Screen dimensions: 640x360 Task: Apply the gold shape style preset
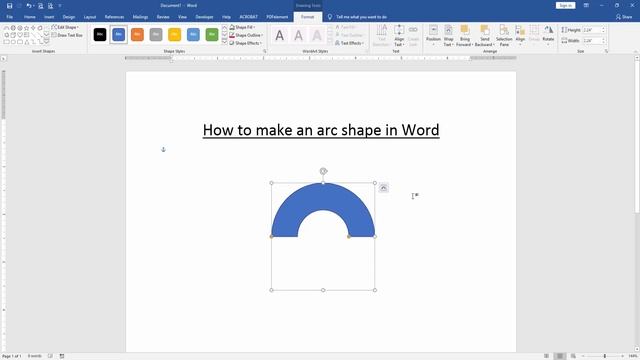174,35
